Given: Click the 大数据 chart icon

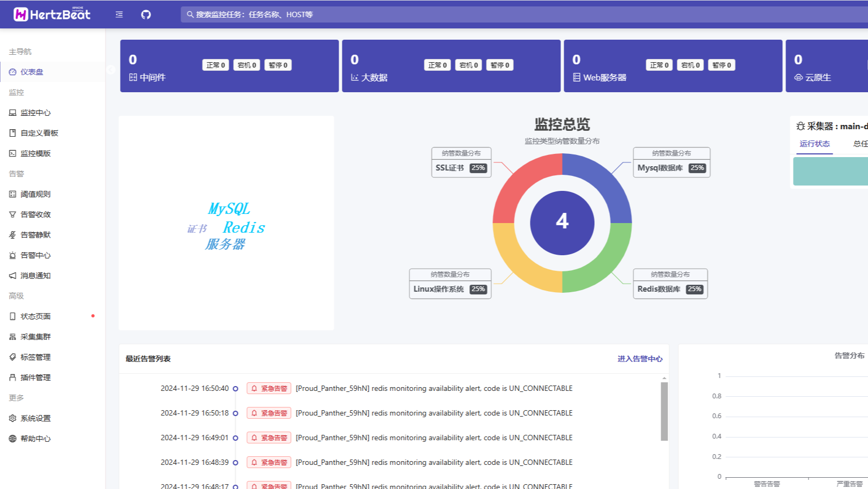Looking at the screenshot, I should pyautogui.click(x=355, y=78).
